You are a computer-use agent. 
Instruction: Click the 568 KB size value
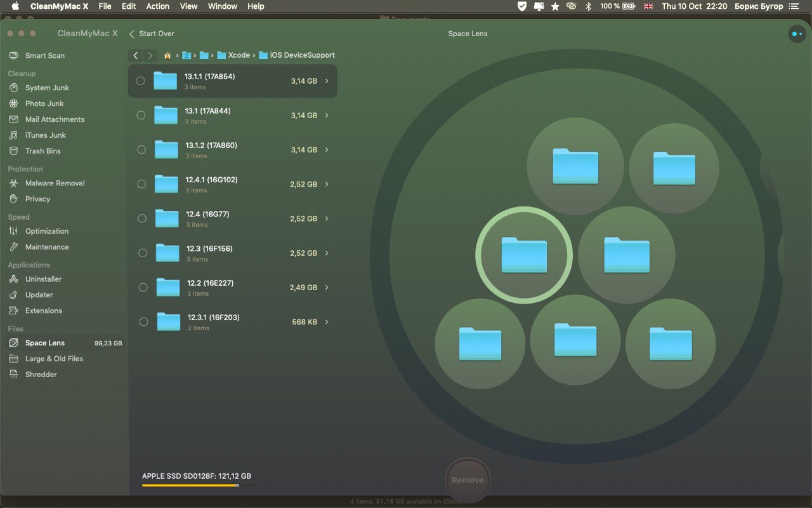click(304, 322)
